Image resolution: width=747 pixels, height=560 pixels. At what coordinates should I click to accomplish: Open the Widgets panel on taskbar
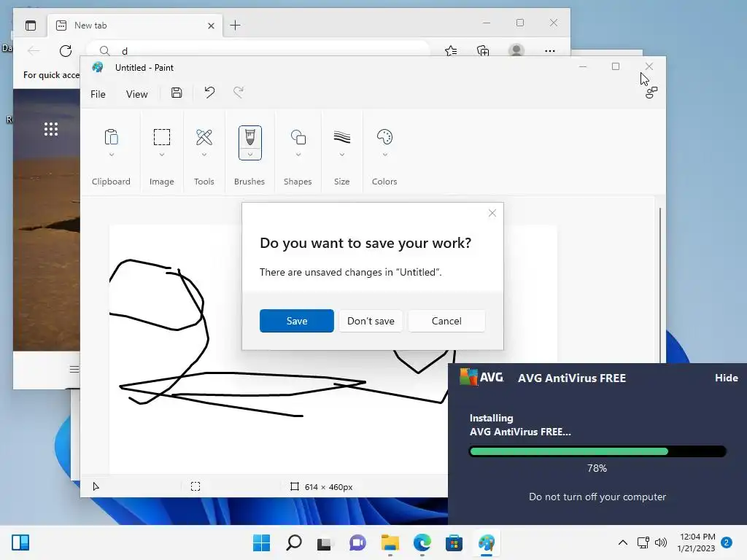pos(20,542)
